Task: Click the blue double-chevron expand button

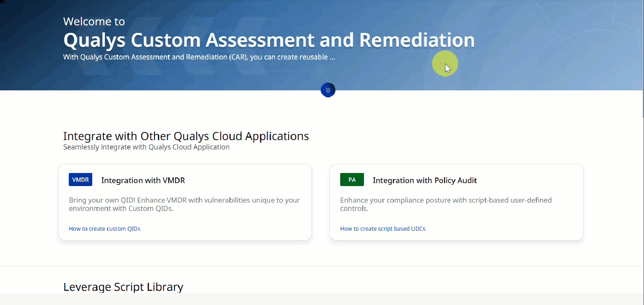Action: [x=328, y=90]
